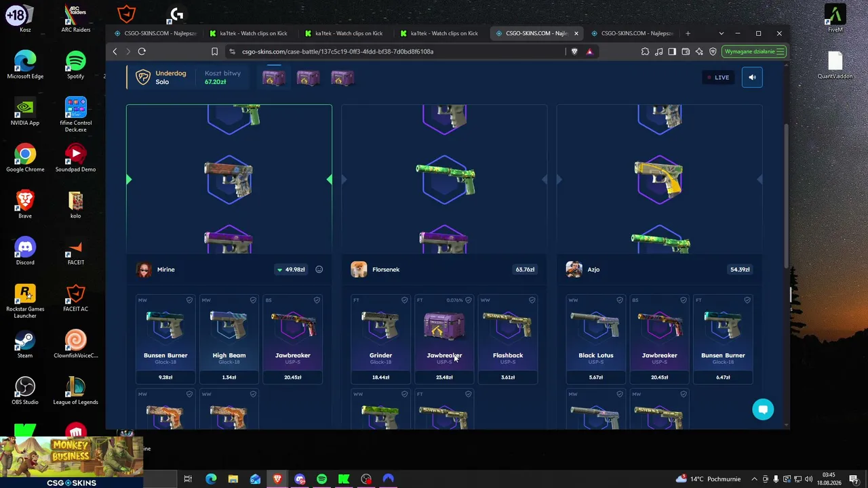Select the second purple case in battle header
868x488 pixels.
308,78
